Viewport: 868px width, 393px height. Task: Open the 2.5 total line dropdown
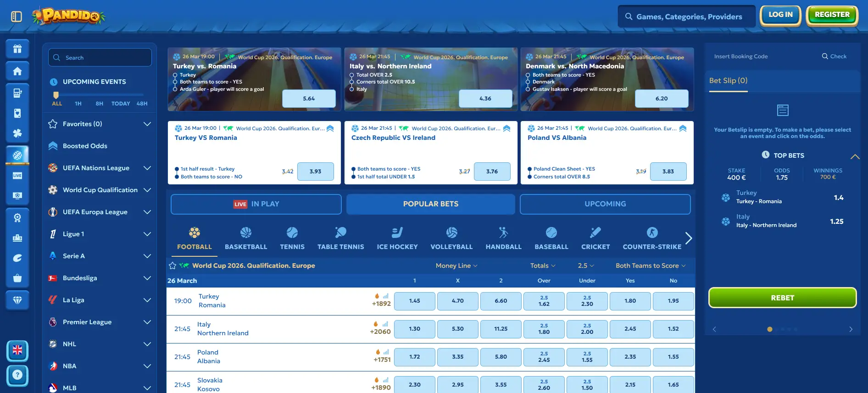[586, 266]
